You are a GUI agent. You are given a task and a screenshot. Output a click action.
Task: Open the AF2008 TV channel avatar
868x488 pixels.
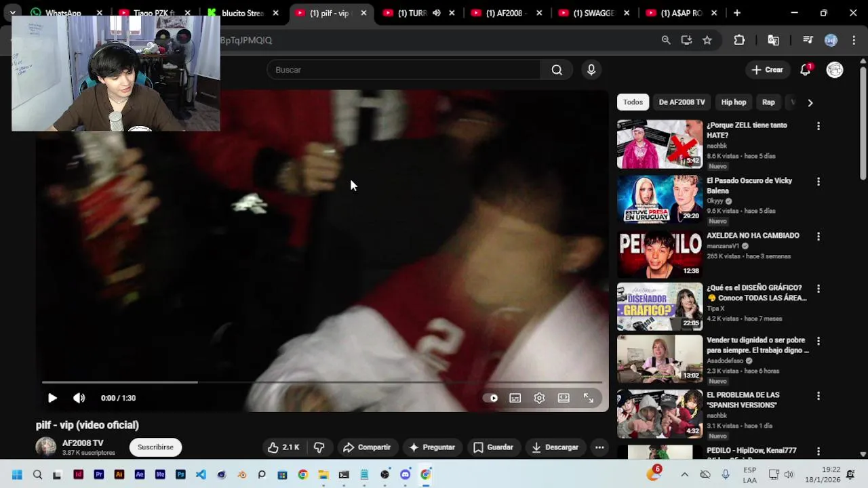[46, 447]
